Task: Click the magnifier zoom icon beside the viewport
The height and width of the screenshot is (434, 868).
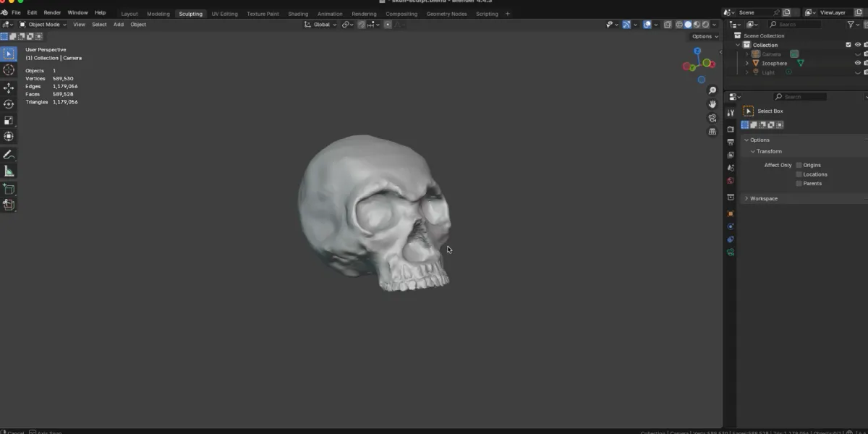Action: click(x=712, y=90)
